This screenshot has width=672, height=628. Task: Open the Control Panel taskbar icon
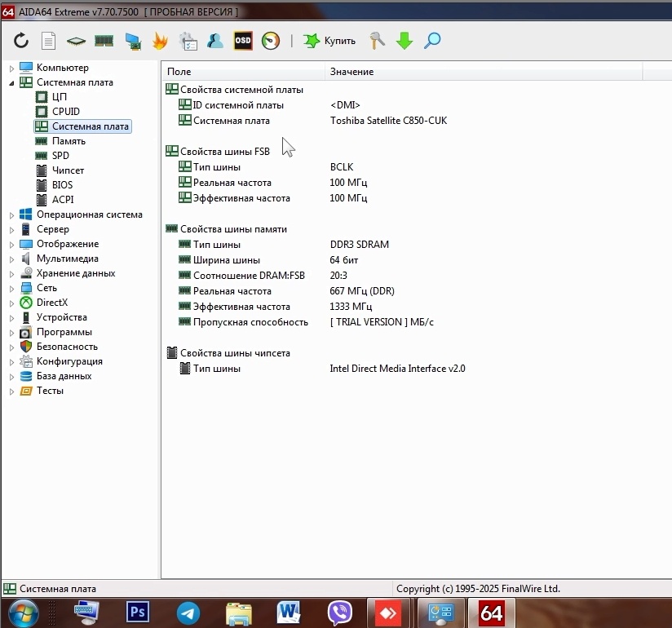[440, 613]
